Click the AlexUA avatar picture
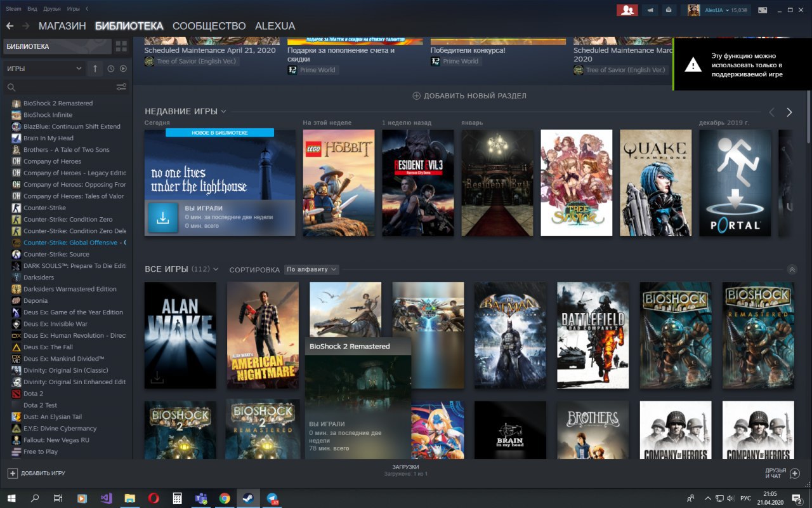812x508 pixels. click(694, 10)
